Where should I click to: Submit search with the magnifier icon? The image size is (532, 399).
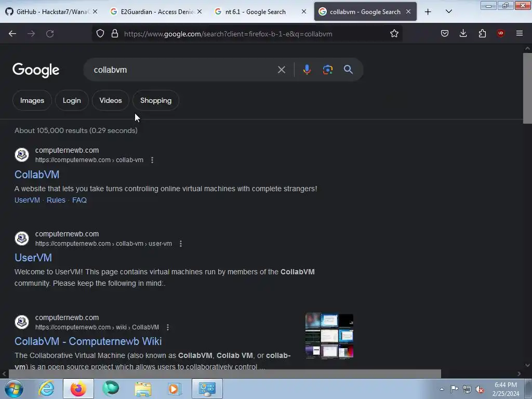(348, 70)
